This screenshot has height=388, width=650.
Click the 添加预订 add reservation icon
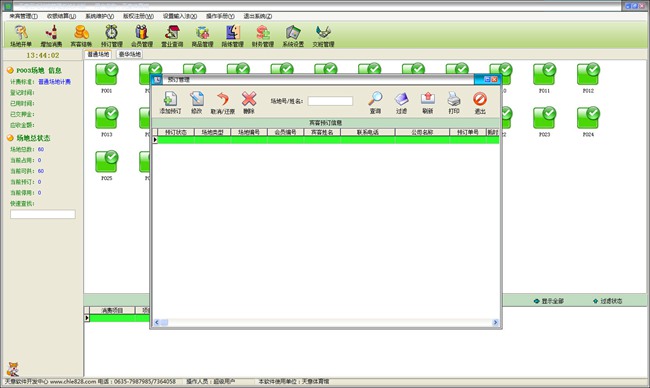tap(170, 99)
